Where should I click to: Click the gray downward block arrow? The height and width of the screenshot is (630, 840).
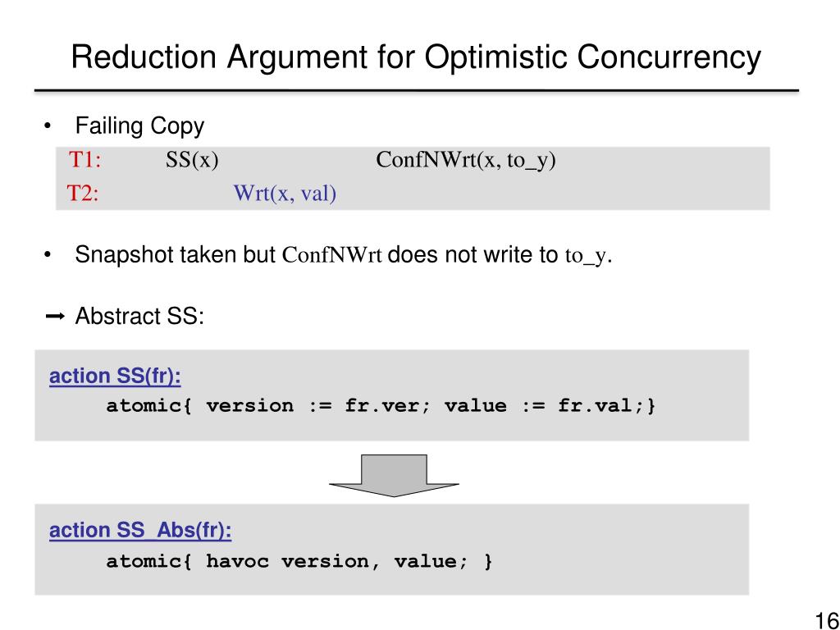394,474
